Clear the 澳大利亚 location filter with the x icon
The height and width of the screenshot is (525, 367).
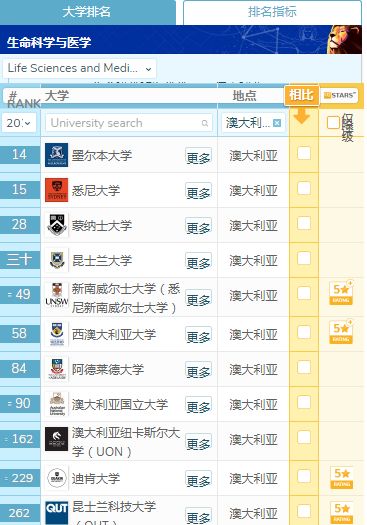tap(277, 123)
